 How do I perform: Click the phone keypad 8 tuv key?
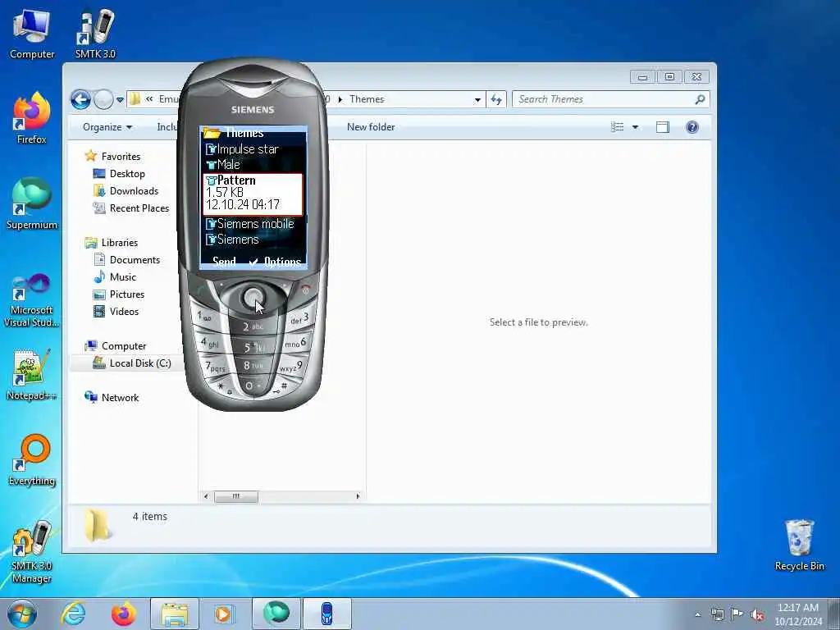[253, 366]
